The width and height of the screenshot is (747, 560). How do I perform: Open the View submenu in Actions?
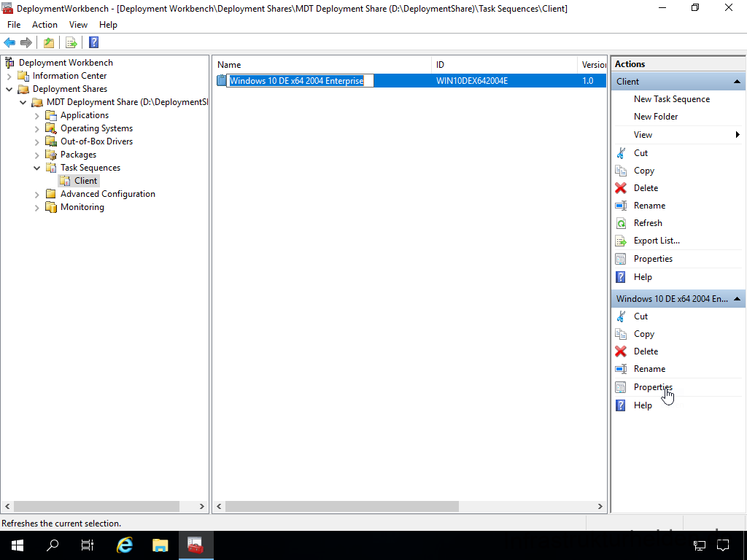coord(678,135)
